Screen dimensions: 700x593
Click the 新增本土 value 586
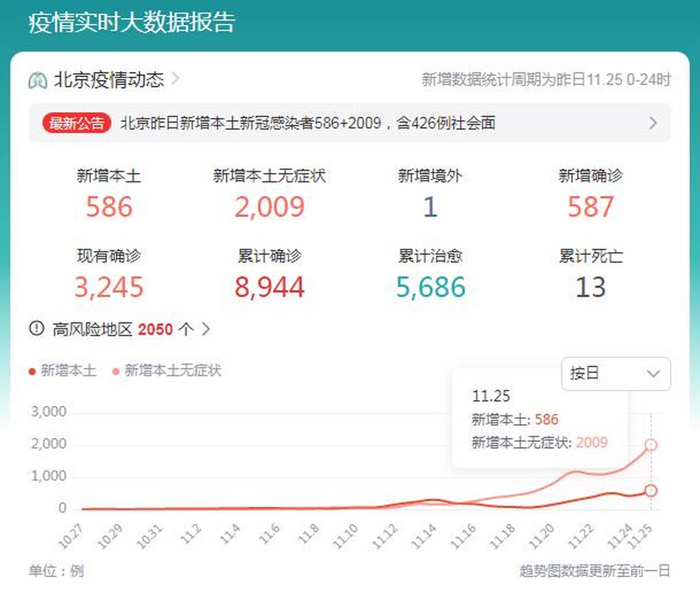point(109,207)
